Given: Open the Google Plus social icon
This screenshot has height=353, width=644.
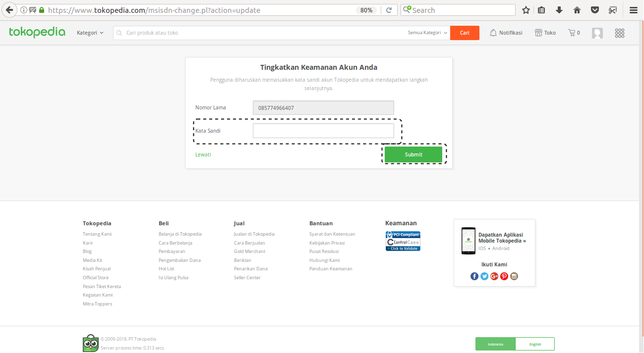Looking at the screenshot, I should pos(494,276).
